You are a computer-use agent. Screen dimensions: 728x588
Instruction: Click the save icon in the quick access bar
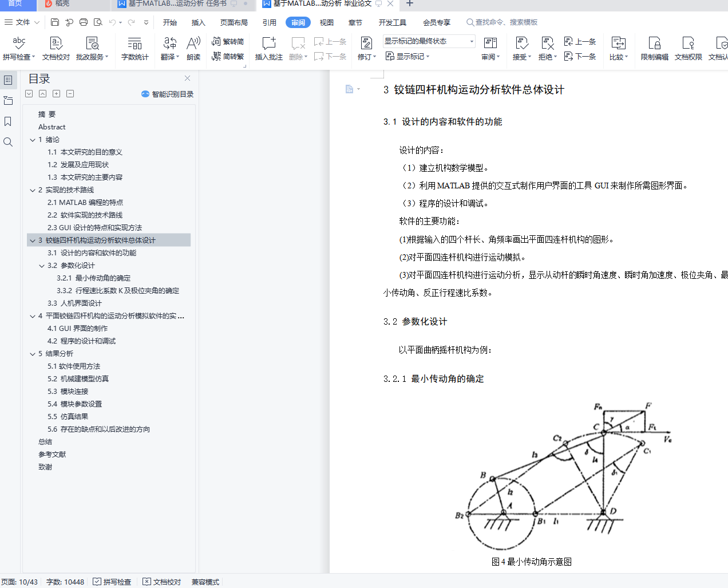click(x=55, y=22)
